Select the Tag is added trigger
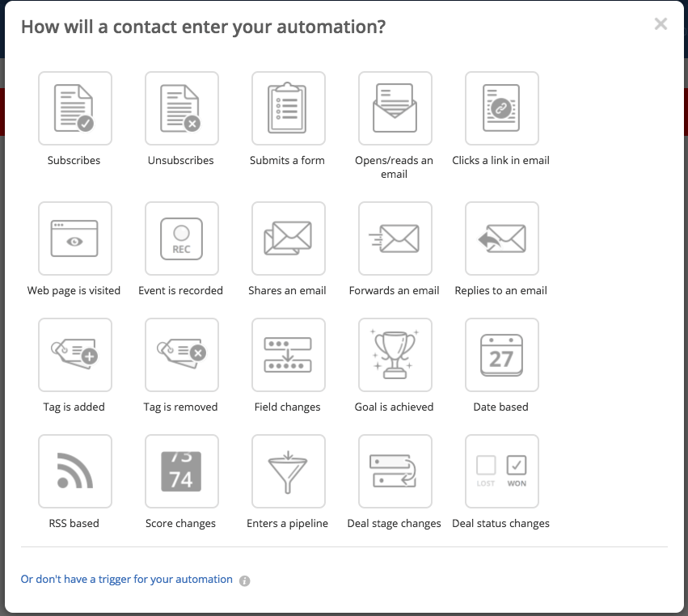 coord(75,355)
